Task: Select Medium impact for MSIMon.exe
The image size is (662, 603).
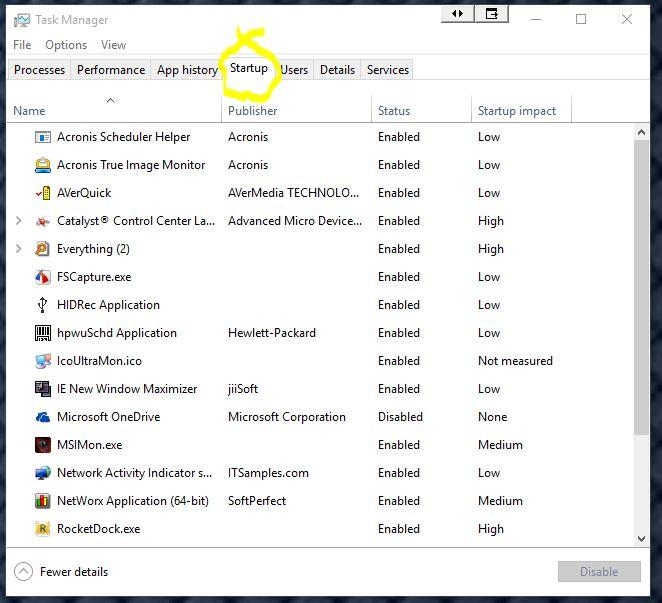Action: [x=500, y=445]
